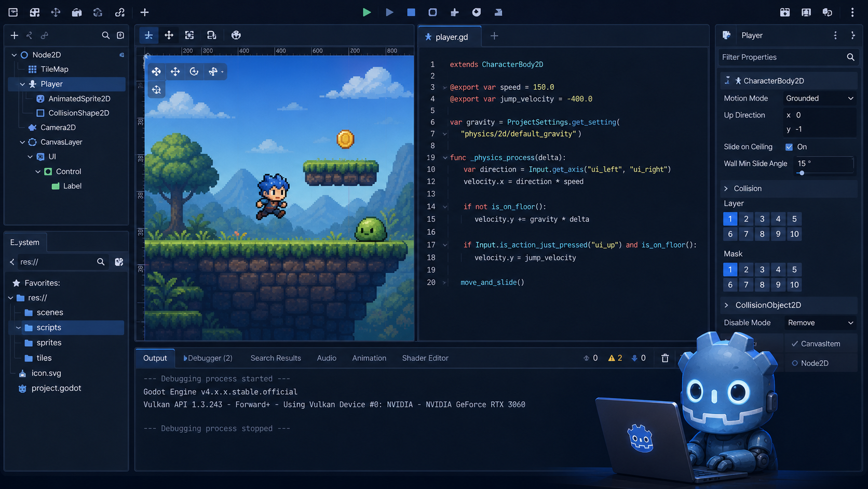Click the green Play project button
Image resolution: width=868 pixels, height=489 pixels.
pyautogui.click(x=367, y=12)
